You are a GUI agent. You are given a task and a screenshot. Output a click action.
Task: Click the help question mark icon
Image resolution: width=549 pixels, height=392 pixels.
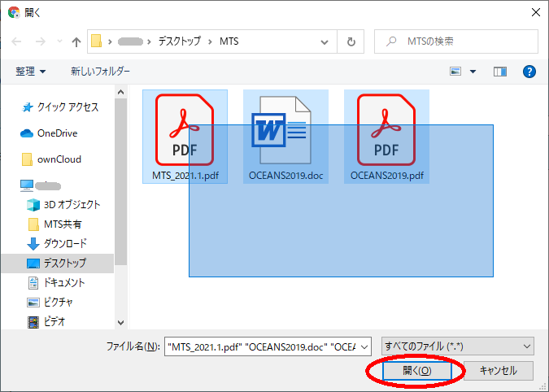(x=529, y=72)
